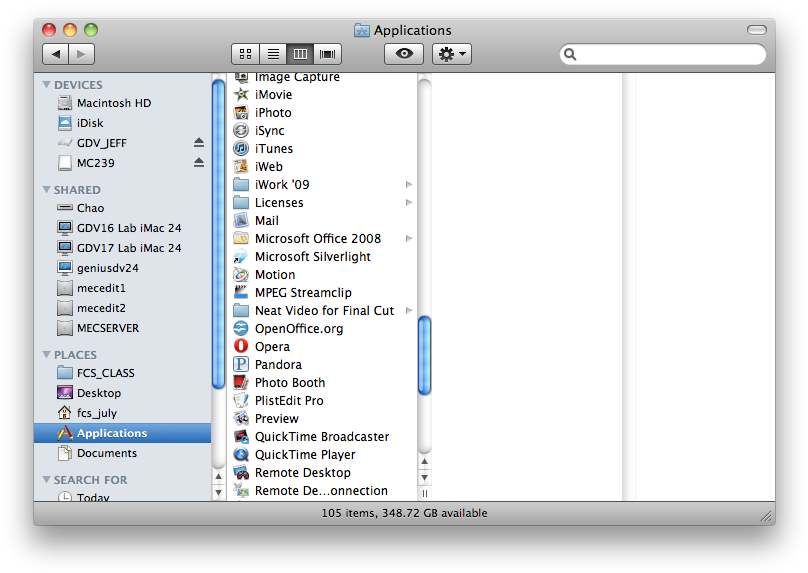Screen dimensions: 808x573
Task: Click the Preview app icon
Action: (241, 418)
